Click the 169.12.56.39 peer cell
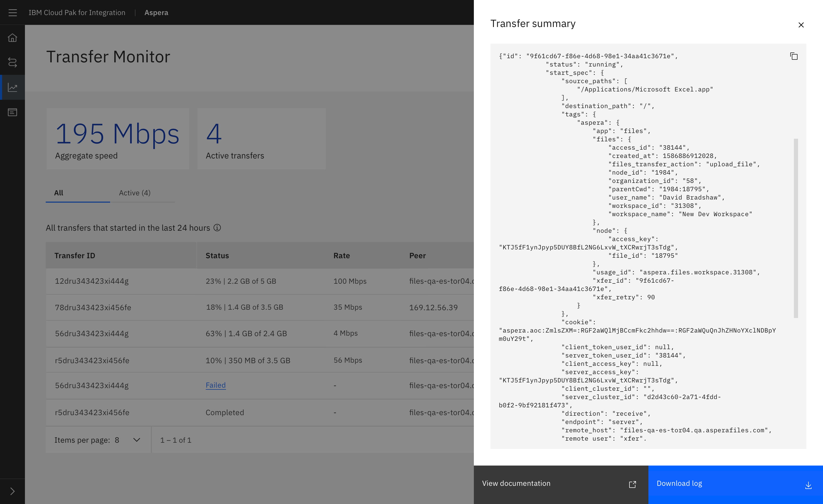This screenshot has width=823, height=504. 433,307
